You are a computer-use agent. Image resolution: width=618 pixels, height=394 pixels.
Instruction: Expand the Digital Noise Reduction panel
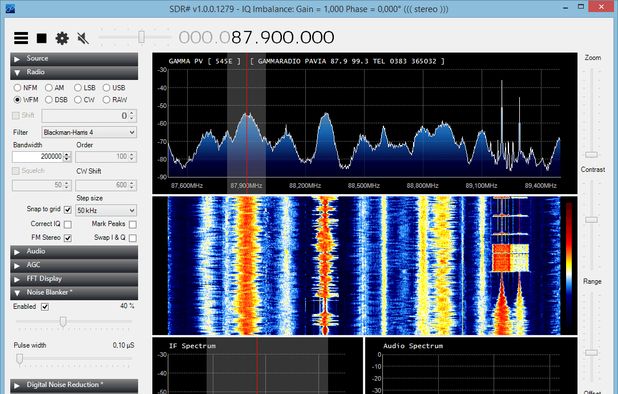click(74, 385)
